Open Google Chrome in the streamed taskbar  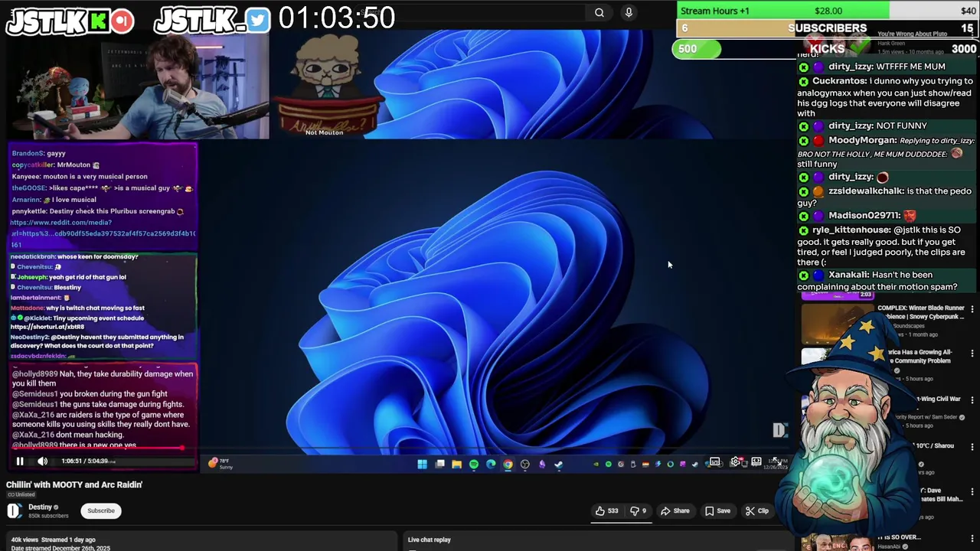pyautogui.click(x=508, y=464)
